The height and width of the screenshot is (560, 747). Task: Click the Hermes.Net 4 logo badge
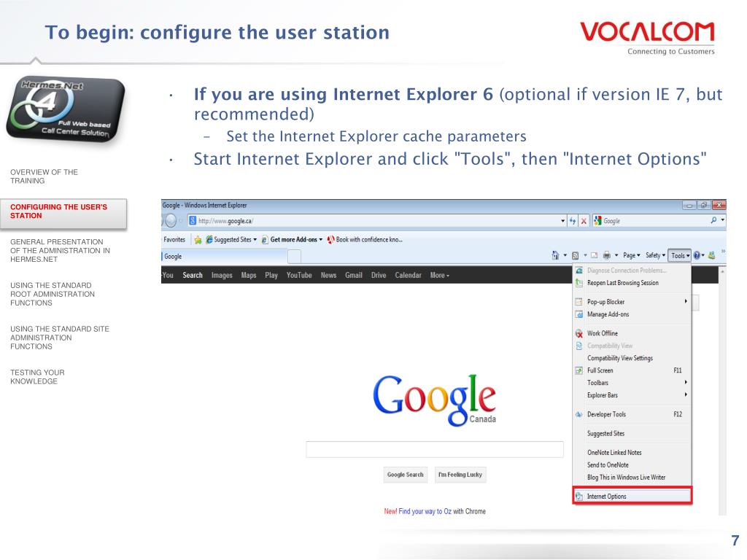[66, 109]
